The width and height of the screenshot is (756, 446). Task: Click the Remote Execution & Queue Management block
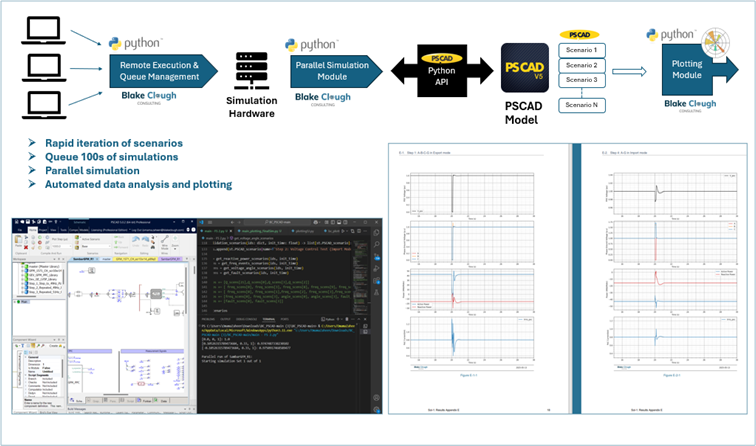152,71
